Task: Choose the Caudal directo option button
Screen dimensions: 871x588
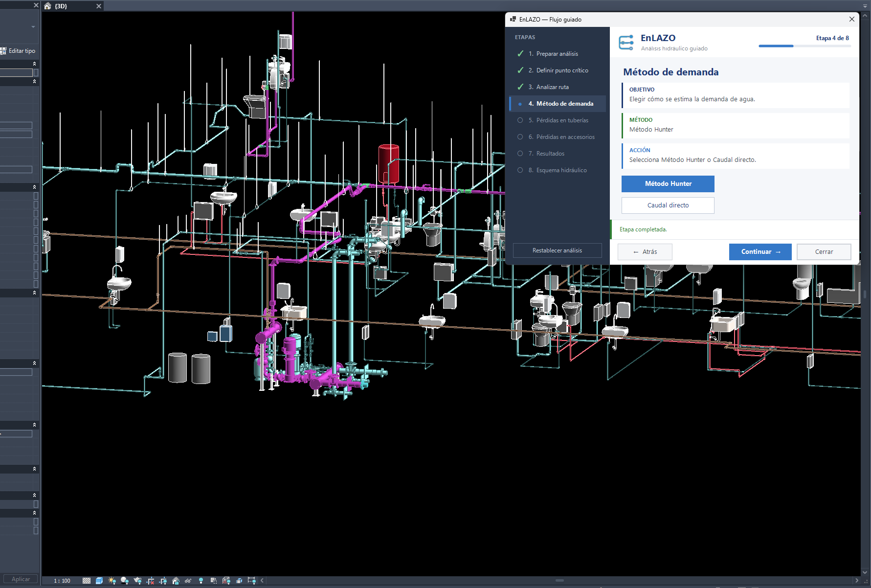Action: point(668,205)
